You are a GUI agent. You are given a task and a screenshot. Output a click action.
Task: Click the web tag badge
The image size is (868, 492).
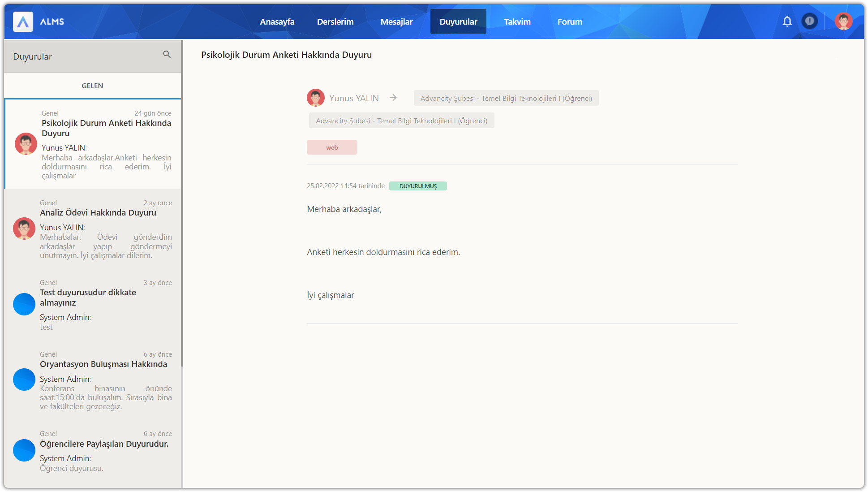click(332, 147)
